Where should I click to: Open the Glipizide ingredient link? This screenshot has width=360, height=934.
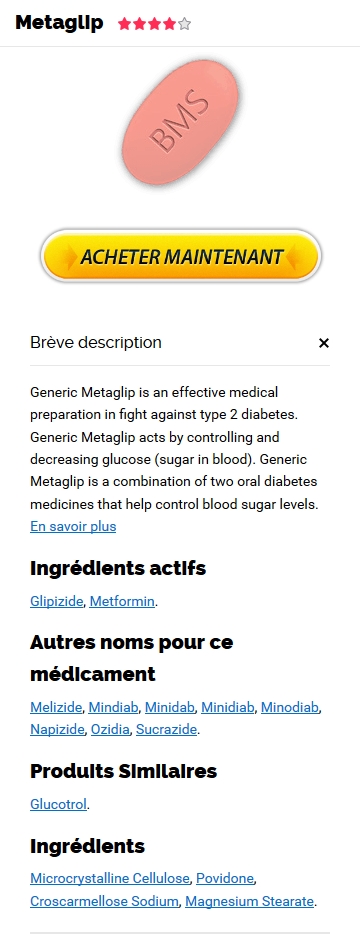point(57,601)
